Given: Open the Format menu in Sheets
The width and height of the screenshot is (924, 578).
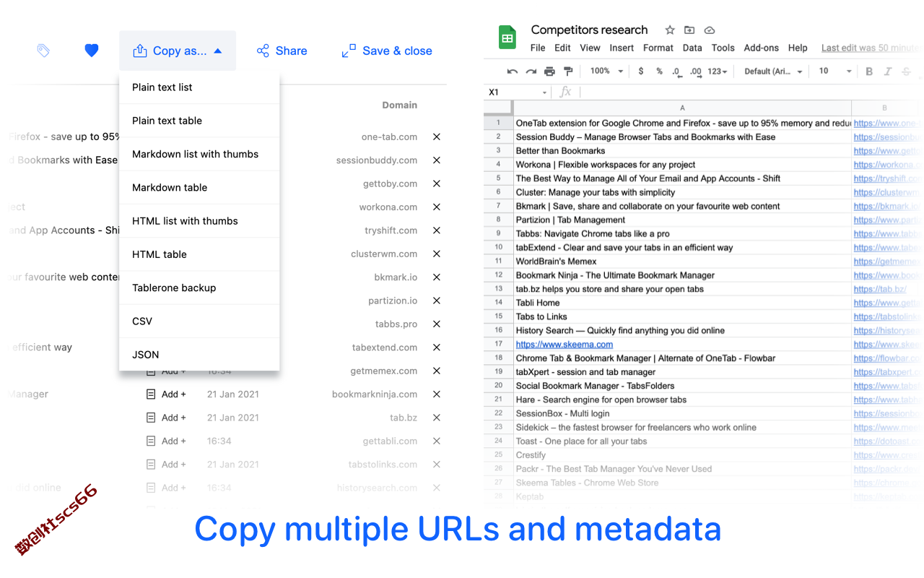Looking at the screenshot, I should [x=658, y=48].
